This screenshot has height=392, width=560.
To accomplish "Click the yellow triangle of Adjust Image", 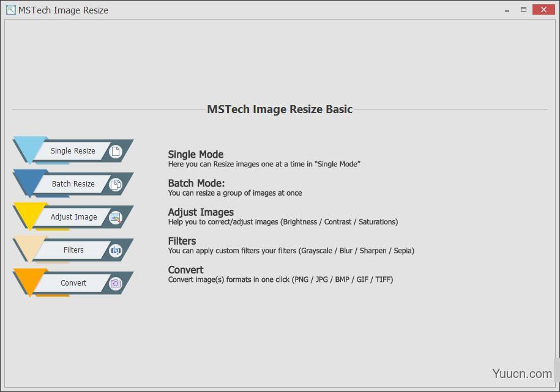I will pos(30,214).
